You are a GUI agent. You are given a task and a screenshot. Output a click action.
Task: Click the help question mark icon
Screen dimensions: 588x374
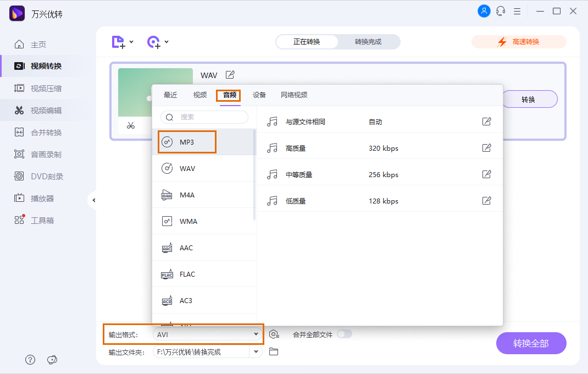click(x=30, y=360)
